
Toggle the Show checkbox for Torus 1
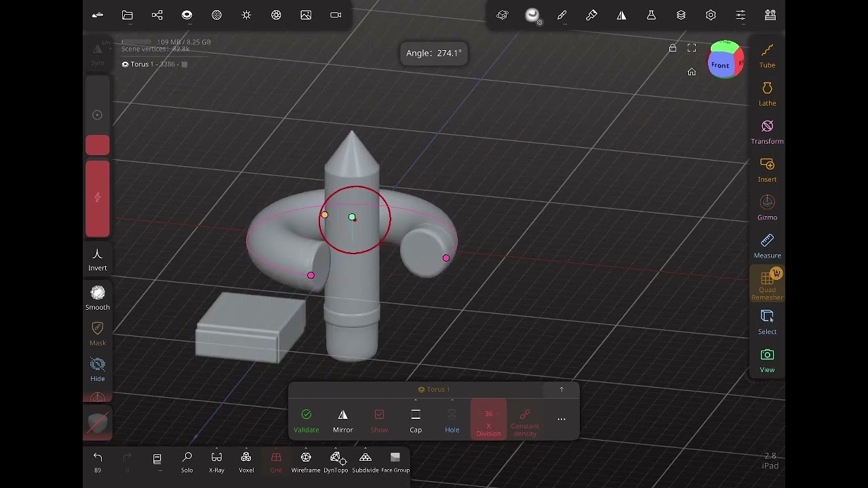379,420
